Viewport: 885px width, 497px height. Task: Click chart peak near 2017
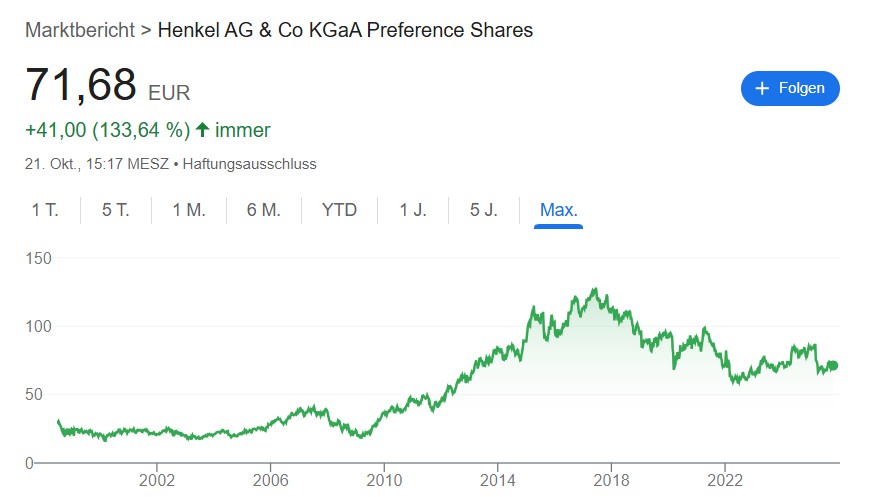(595, 290)
